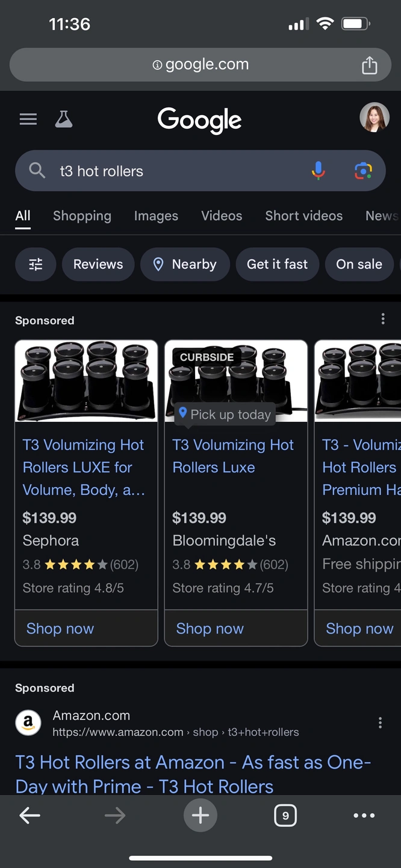Open the hamburger main menu

coord(28,119)
